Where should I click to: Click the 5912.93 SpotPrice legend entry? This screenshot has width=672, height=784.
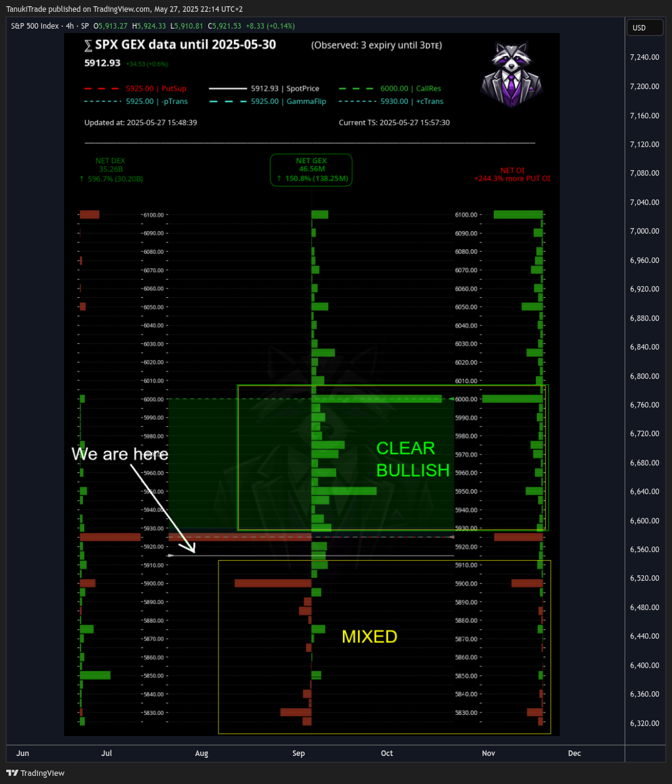[264, 88]
